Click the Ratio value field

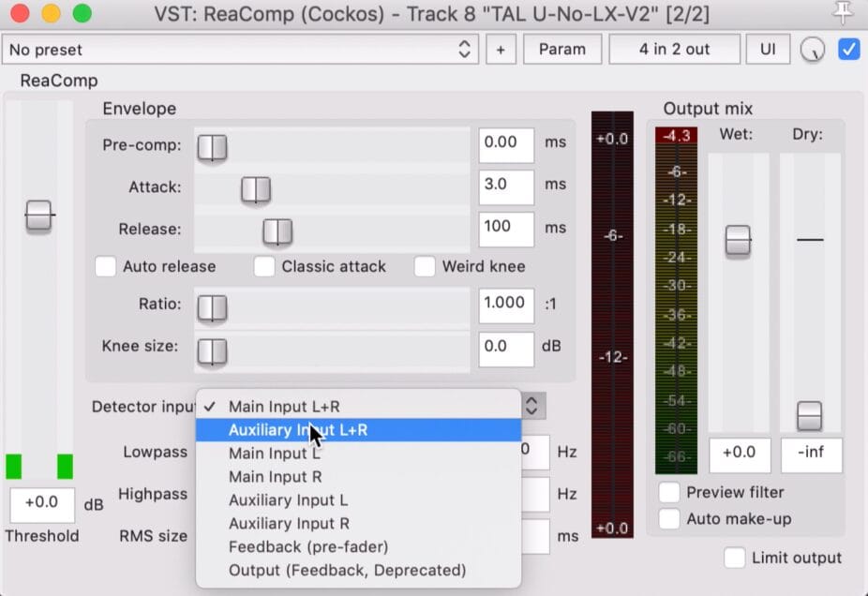pyautogui.click(x=506, y=305)
